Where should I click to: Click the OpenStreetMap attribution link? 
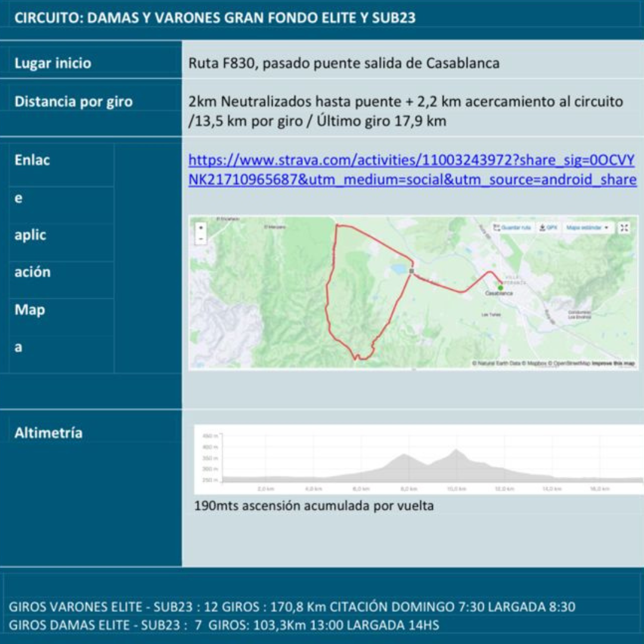coord(571,363)
